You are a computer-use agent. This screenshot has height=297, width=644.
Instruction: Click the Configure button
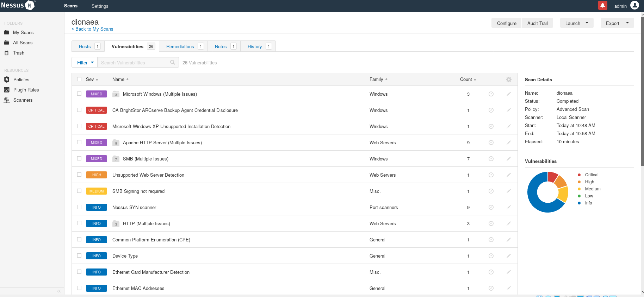[507, 23]
